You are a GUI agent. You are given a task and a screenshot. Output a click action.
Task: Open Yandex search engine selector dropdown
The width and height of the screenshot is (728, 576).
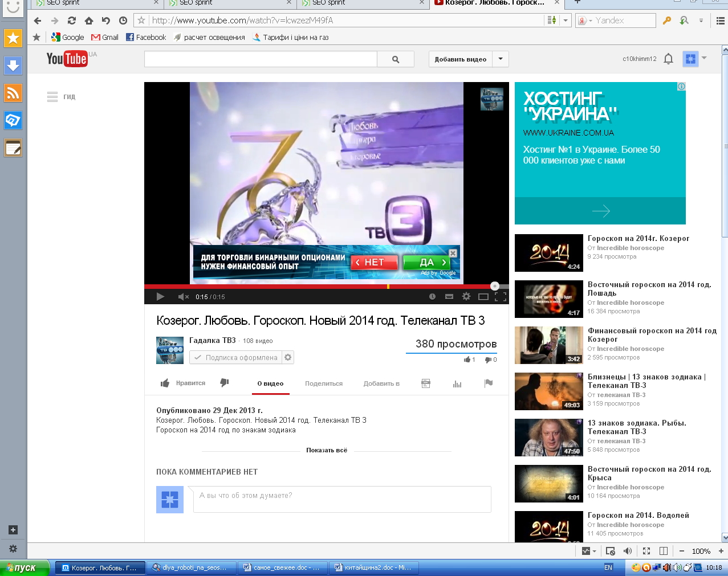click(585, 21)
